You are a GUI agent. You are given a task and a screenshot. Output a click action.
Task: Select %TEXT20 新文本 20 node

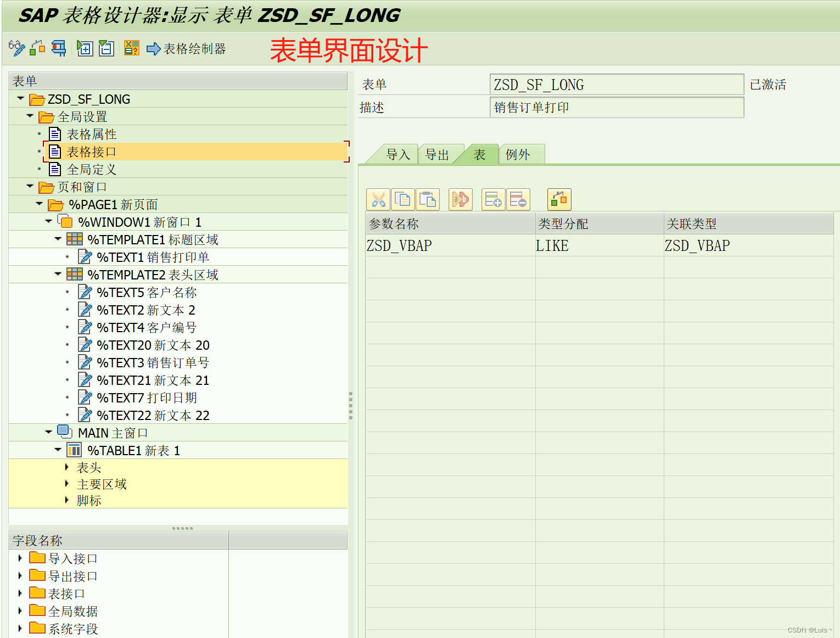(153, 345)
